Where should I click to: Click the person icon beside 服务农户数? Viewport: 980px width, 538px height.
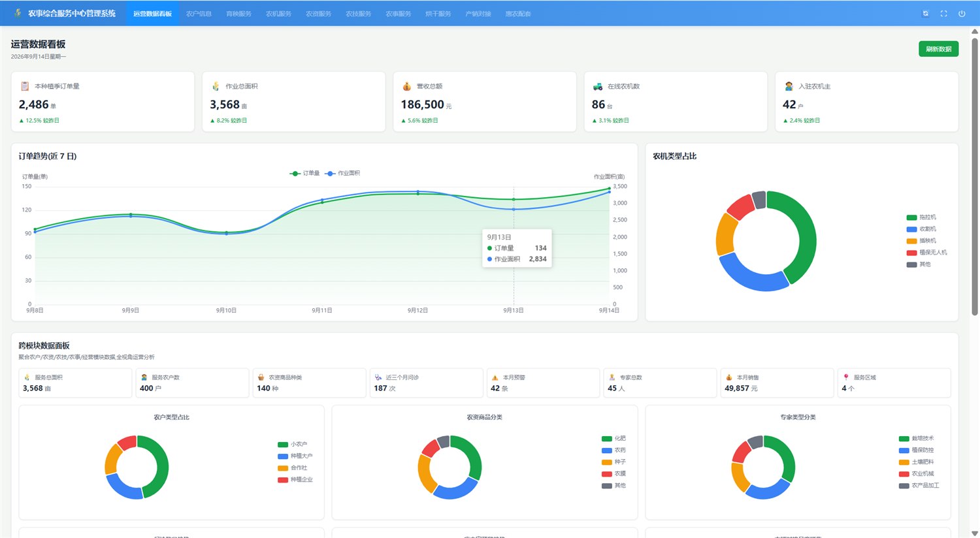tap(144, 377)
